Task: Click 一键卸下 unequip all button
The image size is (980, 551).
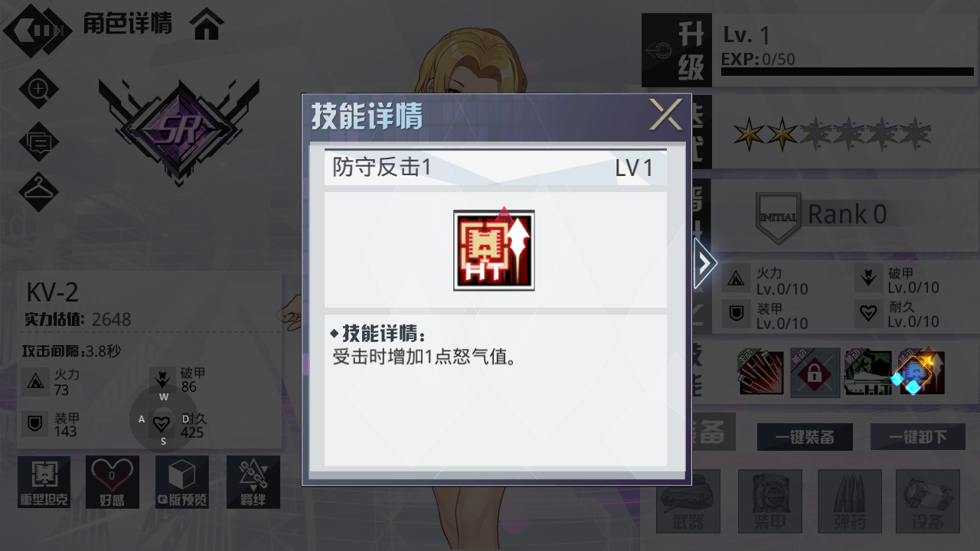Action: (x=918, y=437)
